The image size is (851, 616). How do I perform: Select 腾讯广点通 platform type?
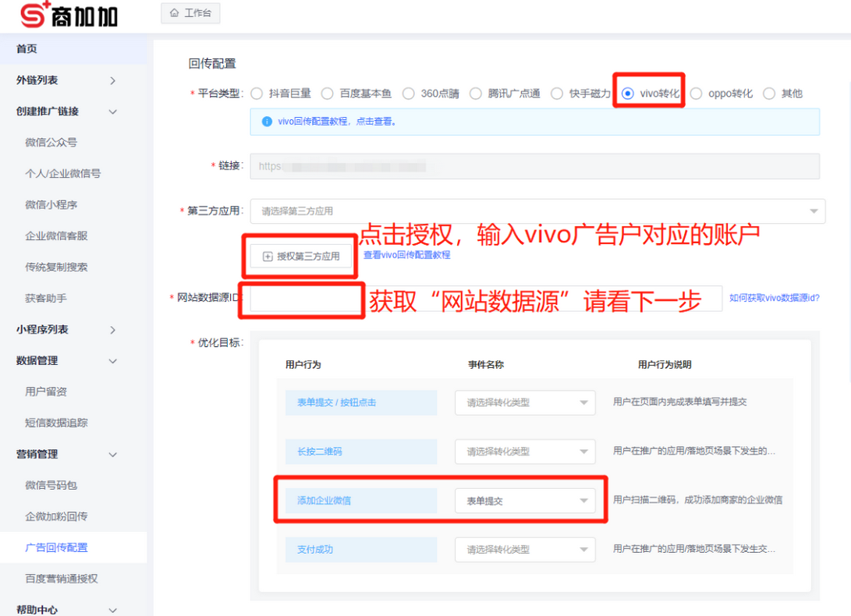[476, 94]
